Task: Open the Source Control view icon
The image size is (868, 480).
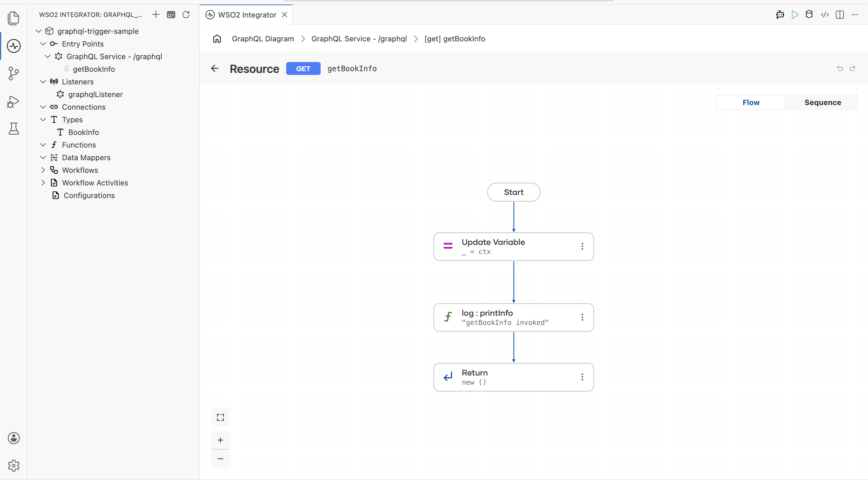Action: (x=13, y=73)
